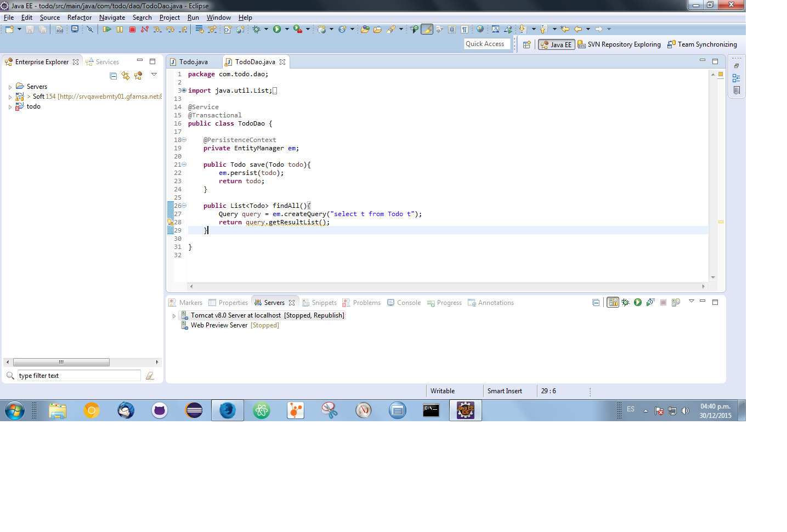Click the Save toolbar icon

[30, 29]
